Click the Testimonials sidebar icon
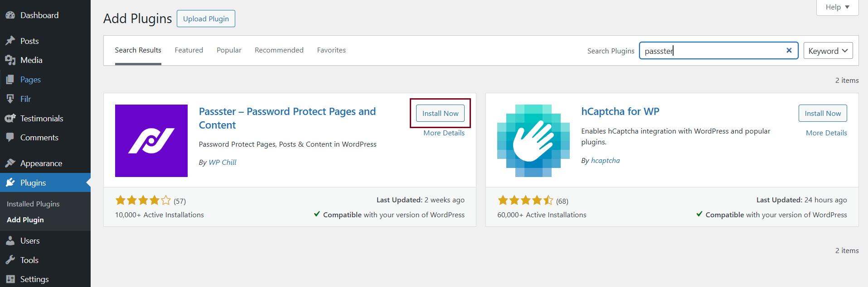The height and width of the screenshot is (287, 868). [10, 119]
